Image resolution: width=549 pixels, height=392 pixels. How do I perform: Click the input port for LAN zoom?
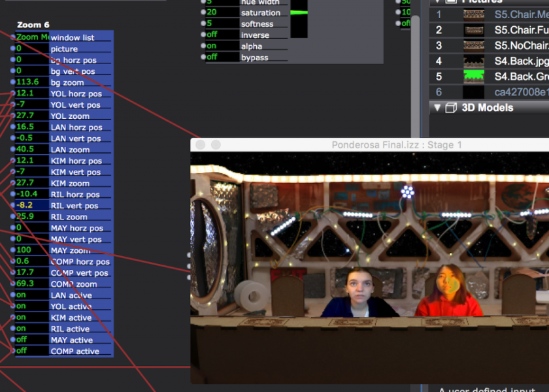[13, 150]
